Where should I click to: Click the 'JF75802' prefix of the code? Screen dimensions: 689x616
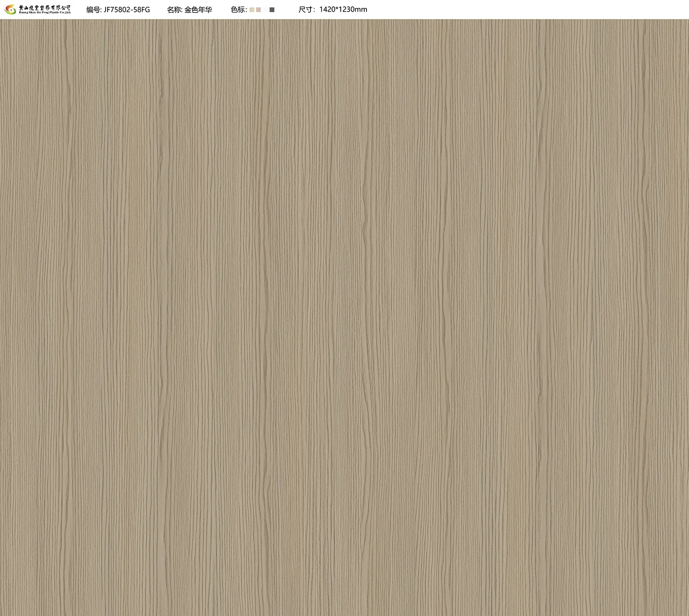(118, 9)
